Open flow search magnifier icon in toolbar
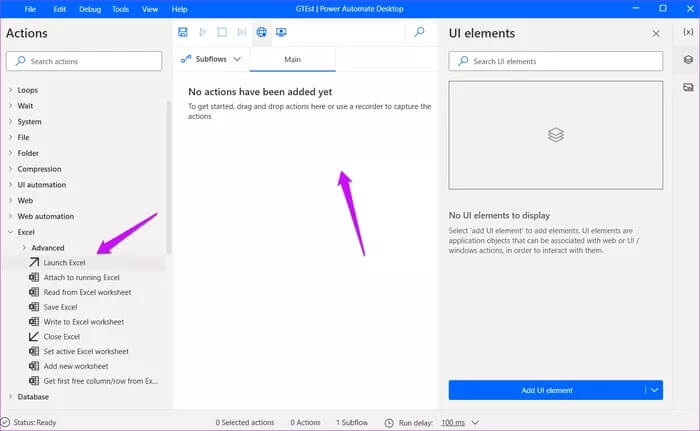700x431 pixels. tap(419, 32)
